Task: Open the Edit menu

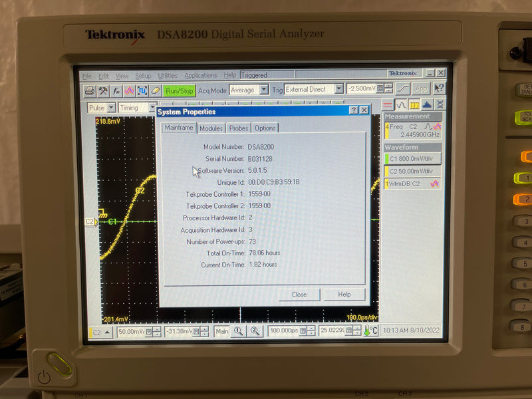Action: click(104, 76)
